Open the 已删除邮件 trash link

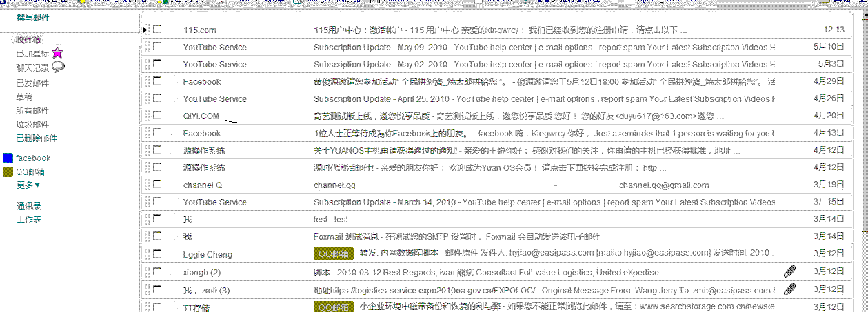pos(37,138)
